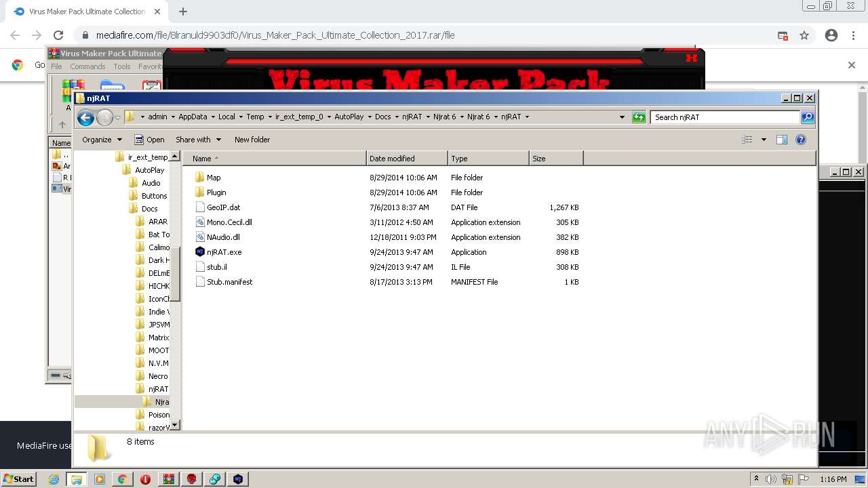Select ARAR folder in the tree
Image resolution: width=868 pixels, height=488 pixels.
pyautogui.click(x=157, y=222)
